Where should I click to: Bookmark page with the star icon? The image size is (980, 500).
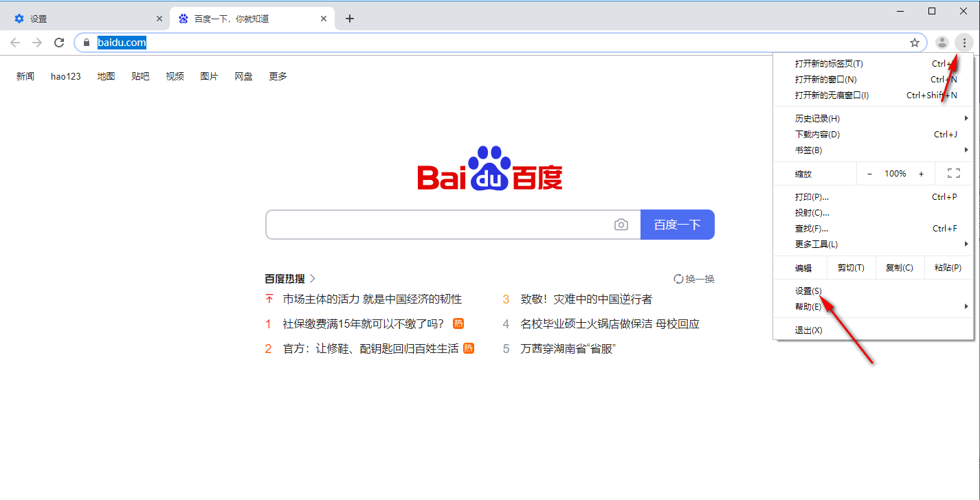915,43
